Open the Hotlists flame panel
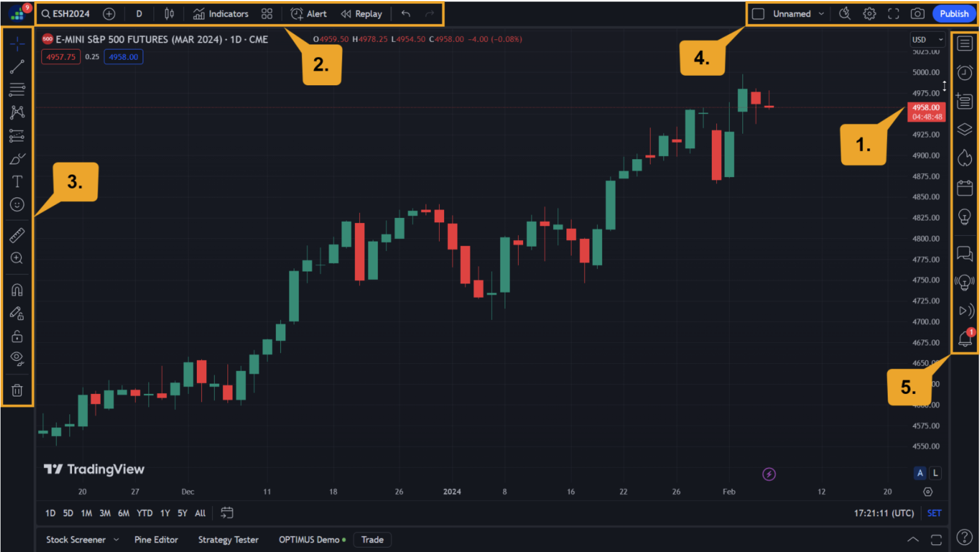This screenshot has height=552, width=980. 965,158
